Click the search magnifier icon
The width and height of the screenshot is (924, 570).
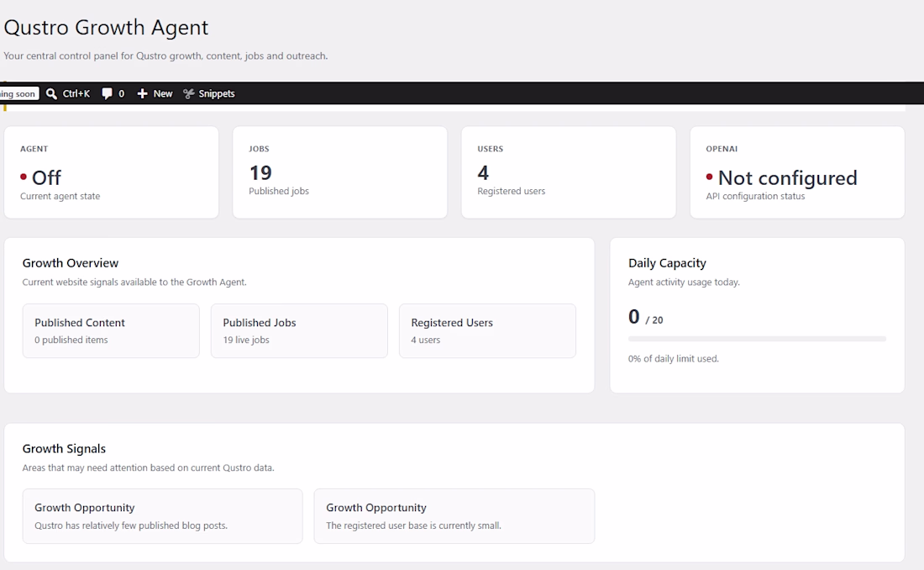tap(51, 94)
